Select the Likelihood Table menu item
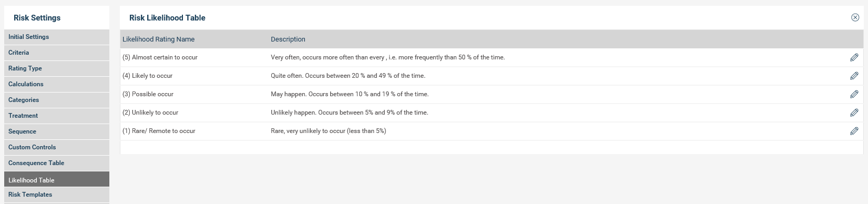This screenshot has width=868, height=204. coord(57,179)
